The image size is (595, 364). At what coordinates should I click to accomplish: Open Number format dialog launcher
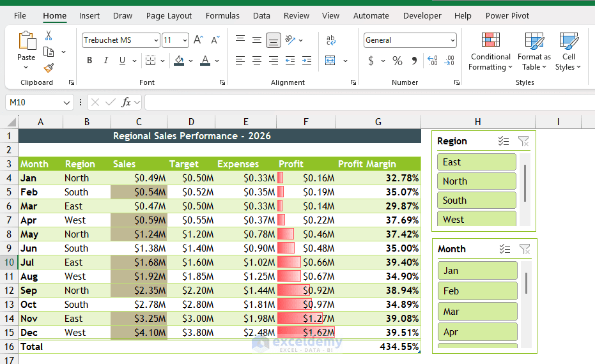coord(457,82)
